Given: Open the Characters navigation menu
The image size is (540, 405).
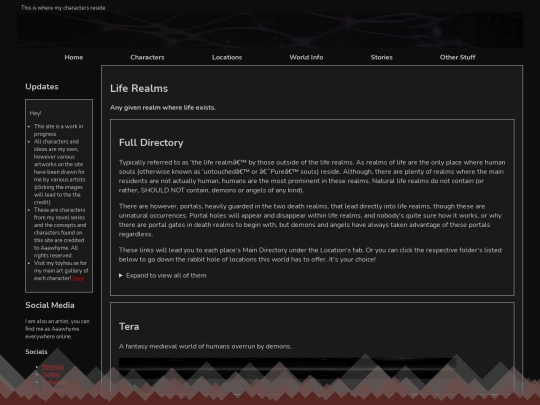Looking at the screenshot, I should coord(147,58).
